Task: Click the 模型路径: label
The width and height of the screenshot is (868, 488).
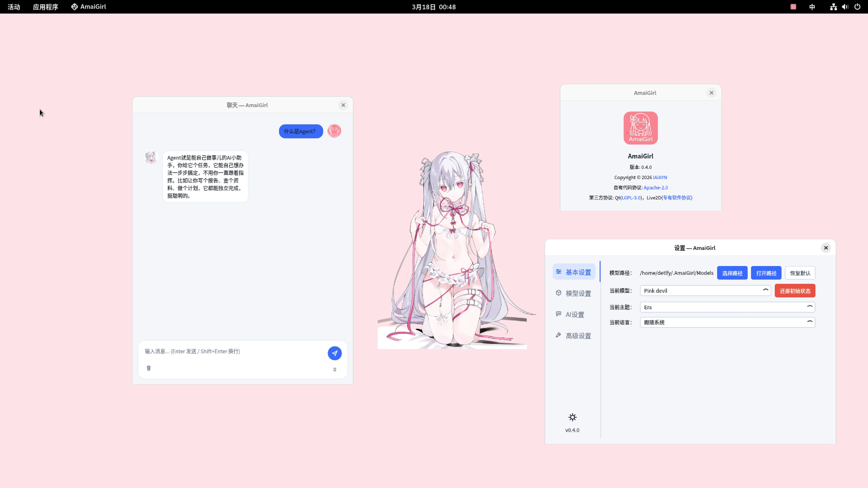Action: coord(620,273)
